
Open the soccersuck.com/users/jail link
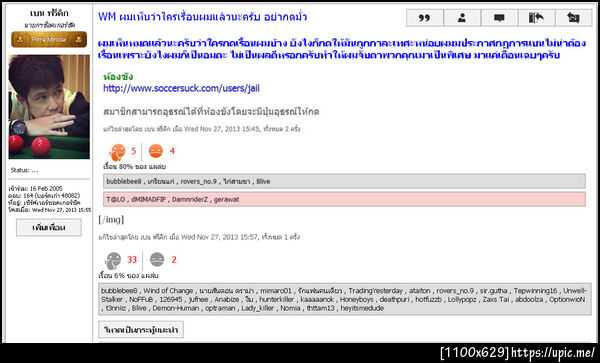(x=181, y=88)
